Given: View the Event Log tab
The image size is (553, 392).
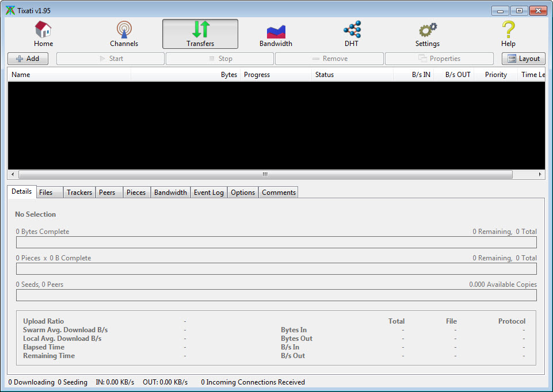Looking at the screenshot, I should click(208, 193).
